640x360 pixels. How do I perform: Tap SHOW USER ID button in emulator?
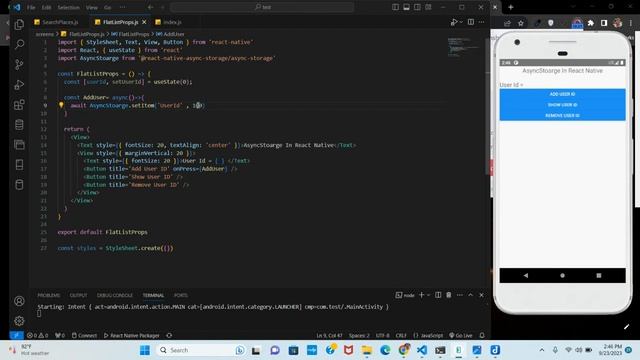[562, 105]
